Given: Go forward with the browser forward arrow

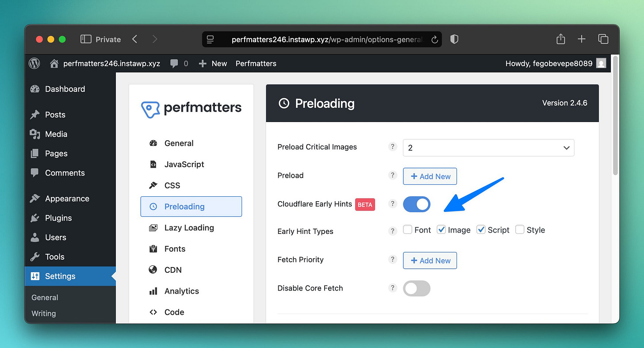Looking at the screenshot, I should 155,39.
